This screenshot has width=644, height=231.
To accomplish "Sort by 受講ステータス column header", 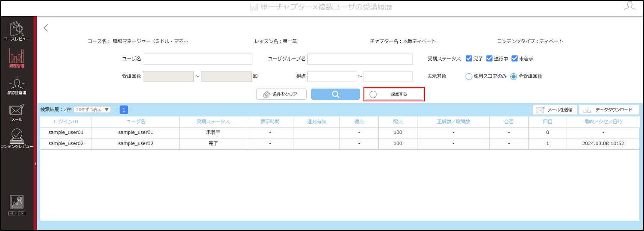I will [213, 121].
